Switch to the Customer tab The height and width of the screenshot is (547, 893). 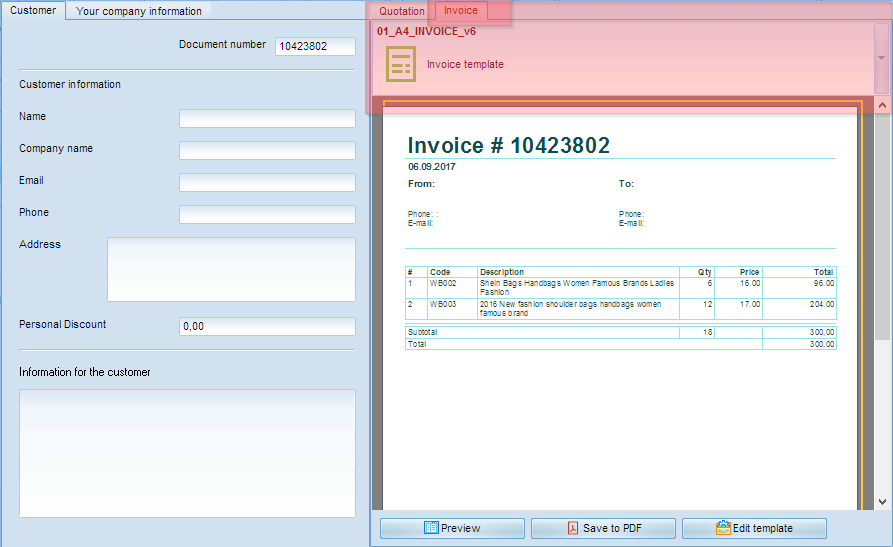pos(33,10)
